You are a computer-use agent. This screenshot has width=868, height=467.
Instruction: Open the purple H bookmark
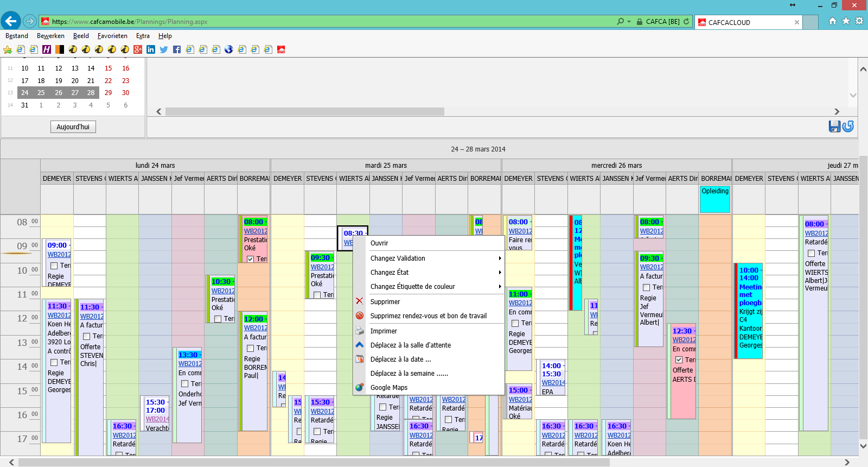pos(47,49)
